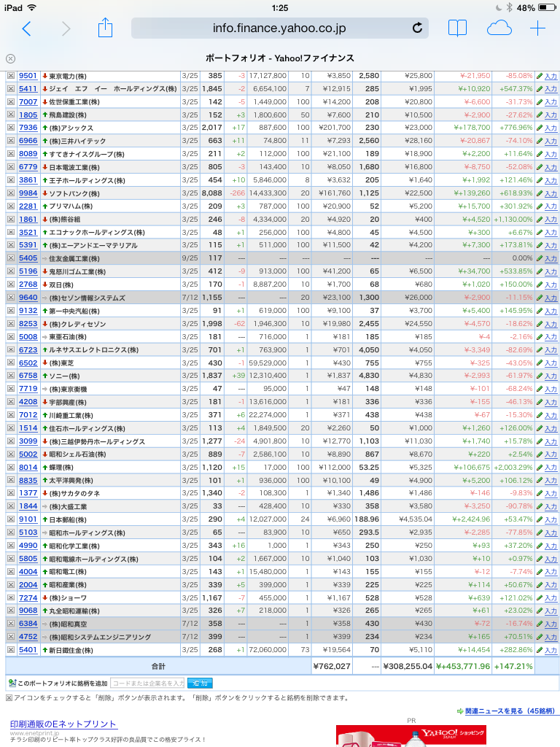Select total value ¥762,027 cell
Image resolution: width=560 pixels, height=747 pixels.
click(332, 666)
